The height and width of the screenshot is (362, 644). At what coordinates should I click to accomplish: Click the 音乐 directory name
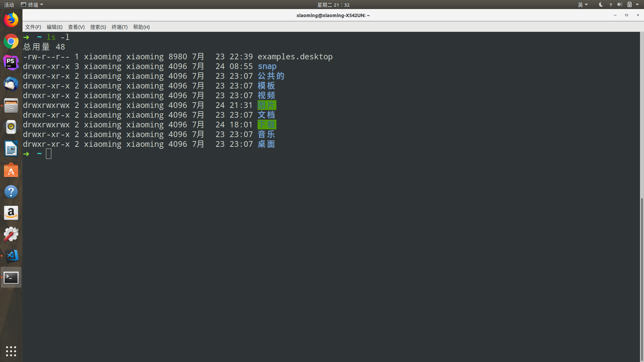point(266,134)
